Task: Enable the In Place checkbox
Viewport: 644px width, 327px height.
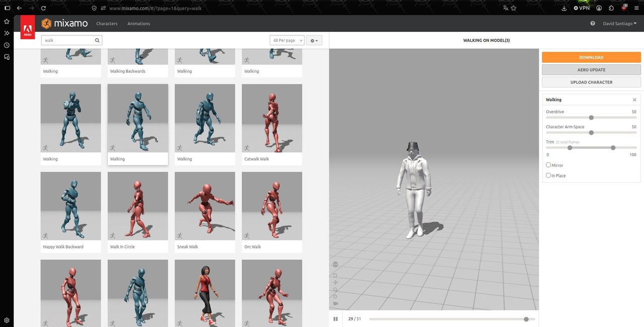Action: point(548,176)
